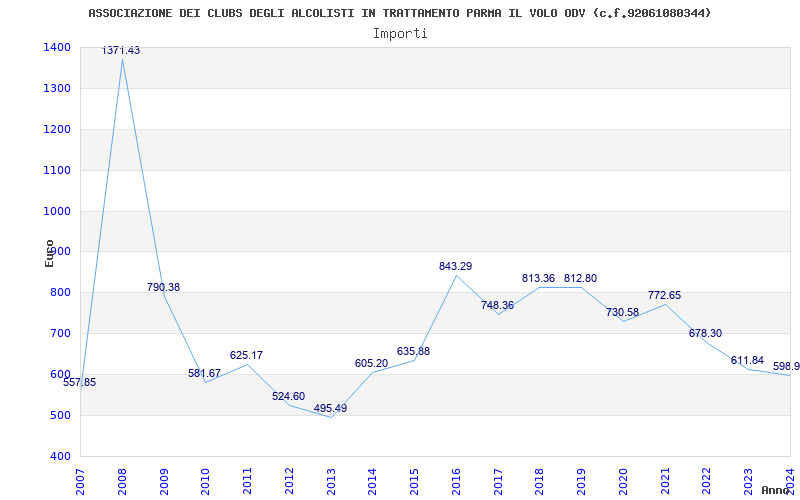The height and width of the screenshot is (500, 800).
Task: Click the data label 611.84
Action: pos(747,361)
